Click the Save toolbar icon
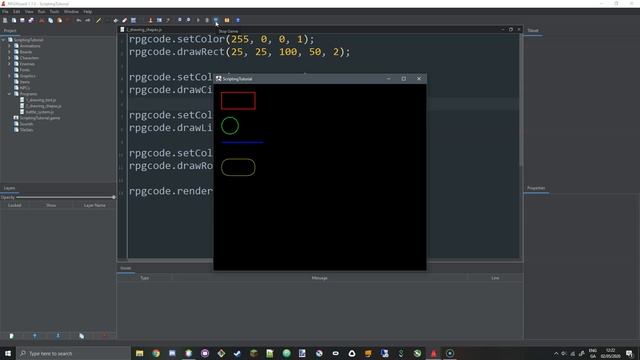Viewport: 640px width, 360px height. (22, 20)
